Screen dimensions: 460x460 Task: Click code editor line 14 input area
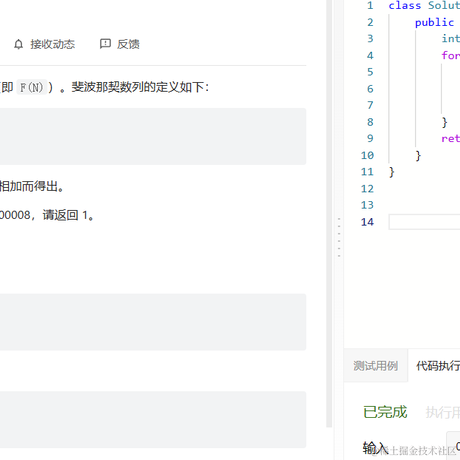(424, 222)
